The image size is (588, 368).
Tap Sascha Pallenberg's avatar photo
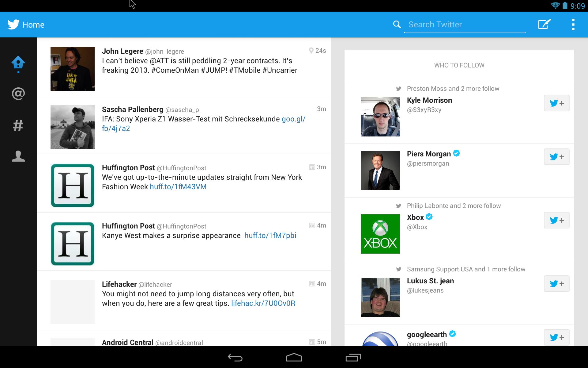(x=73, y=127)
